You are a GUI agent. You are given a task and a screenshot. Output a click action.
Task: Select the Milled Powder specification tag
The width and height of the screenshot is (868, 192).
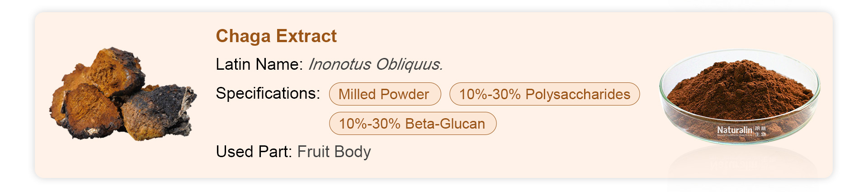[385, 94]
